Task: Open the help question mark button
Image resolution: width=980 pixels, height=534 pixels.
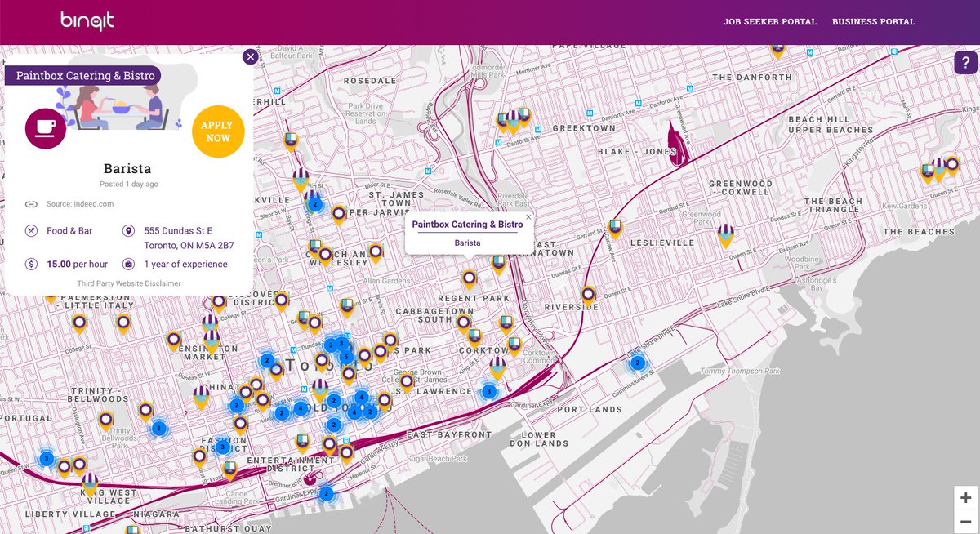Action: pyautogui.click(x=965, y=63)
